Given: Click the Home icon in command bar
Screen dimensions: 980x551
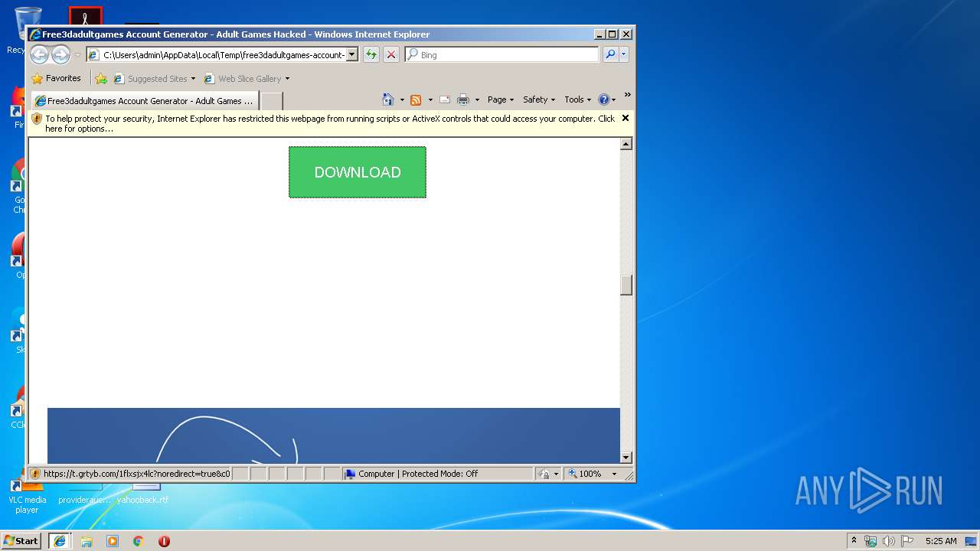Looking at the screenshot, I should pos(388,99).
